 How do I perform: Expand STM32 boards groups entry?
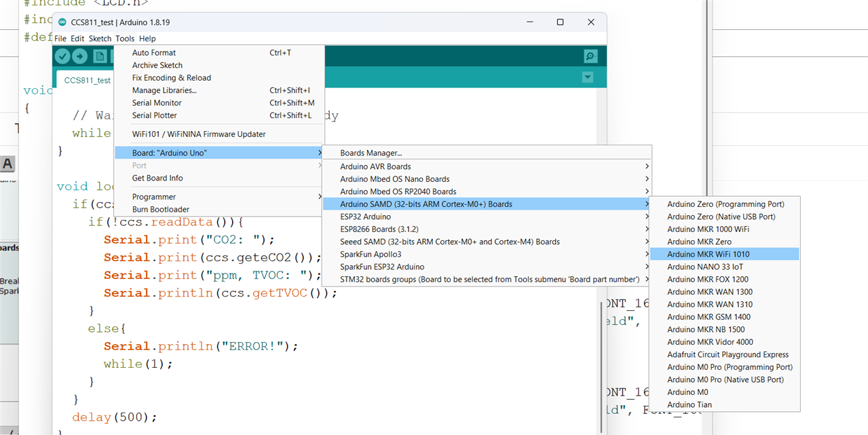click(487, 280)
